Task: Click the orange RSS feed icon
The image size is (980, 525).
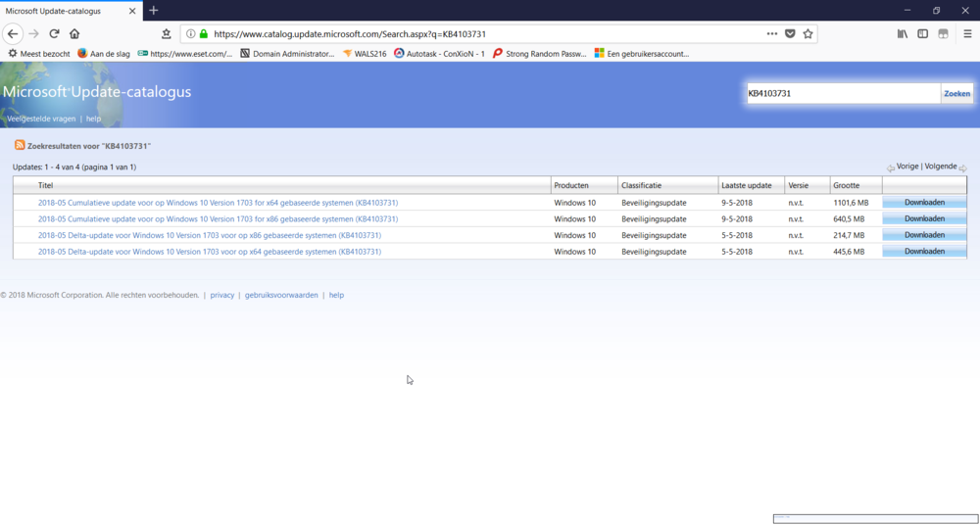Action: click(x=20, y=145)
